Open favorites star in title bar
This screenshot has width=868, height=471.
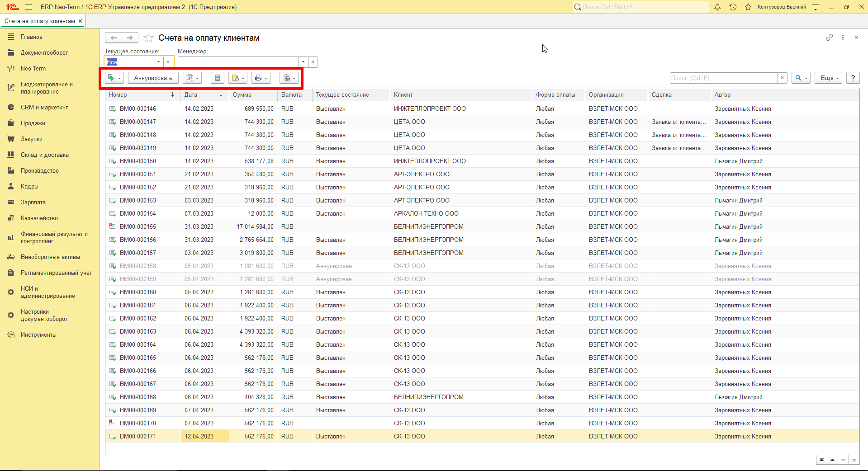pos(748,7)
